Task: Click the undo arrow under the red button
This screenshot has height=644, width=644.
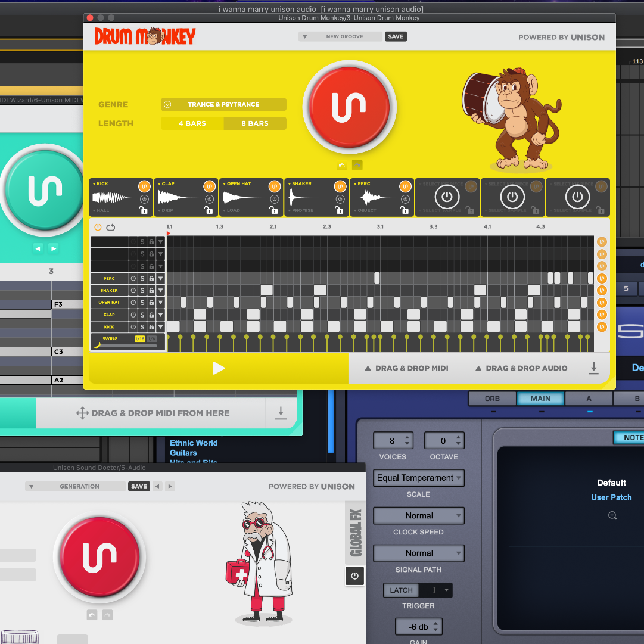Action: tap(342, 166)
